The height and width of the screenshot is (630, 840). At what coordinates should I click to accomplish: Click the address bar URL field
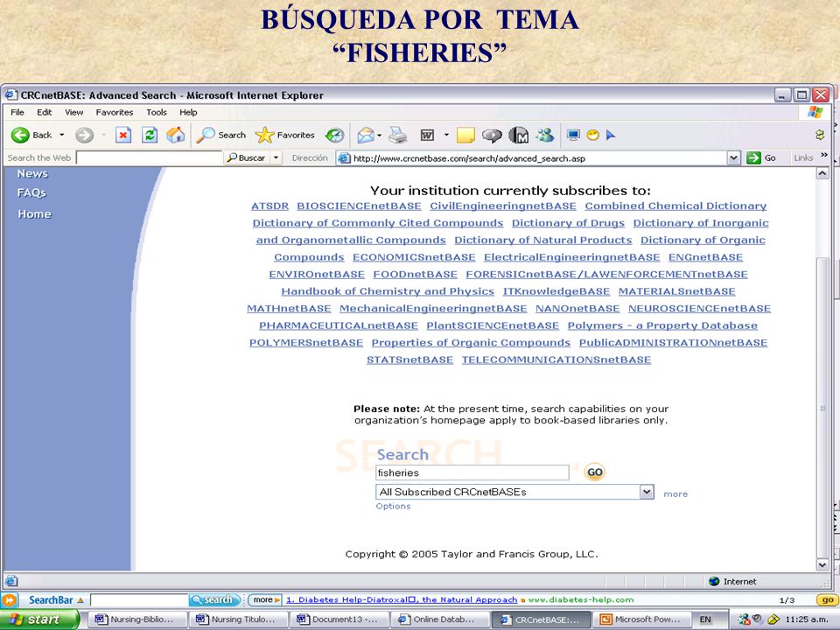coord(538,158)
